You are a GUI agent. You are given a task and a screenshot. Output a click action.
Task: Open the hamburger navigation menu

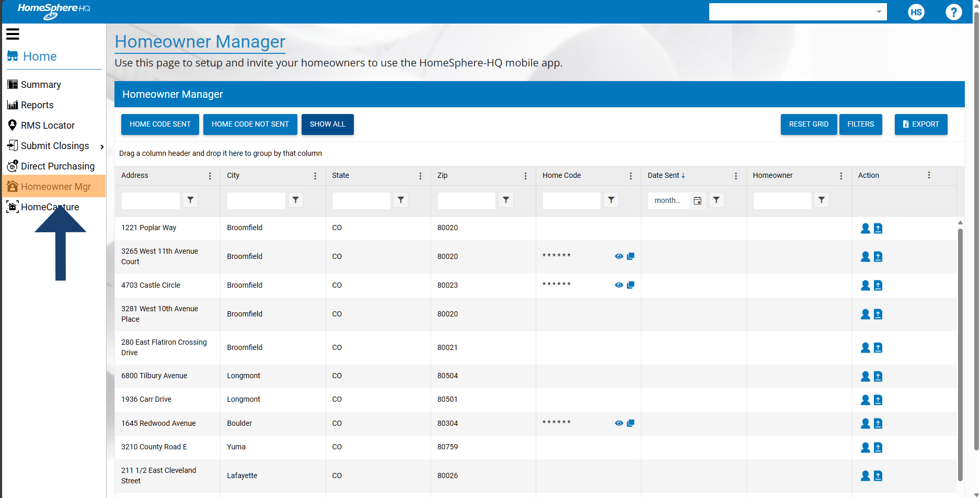13,34
